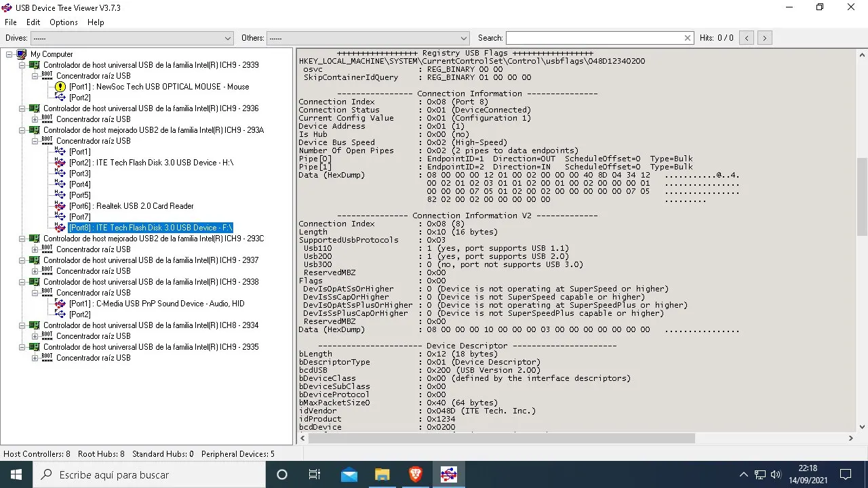868x488 pixels.
Task: Select empty [Port2] below the optical mouse
Action: tap(79, 98)
